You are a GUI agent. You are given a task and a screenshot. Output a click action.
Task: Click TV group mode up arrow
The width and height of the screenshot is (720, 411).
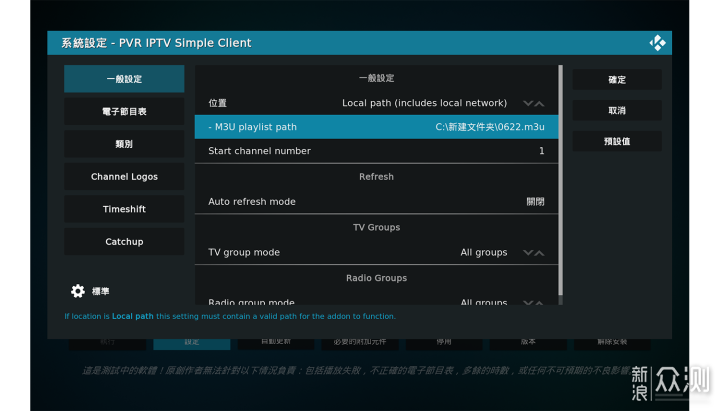[x=540, y=253]
